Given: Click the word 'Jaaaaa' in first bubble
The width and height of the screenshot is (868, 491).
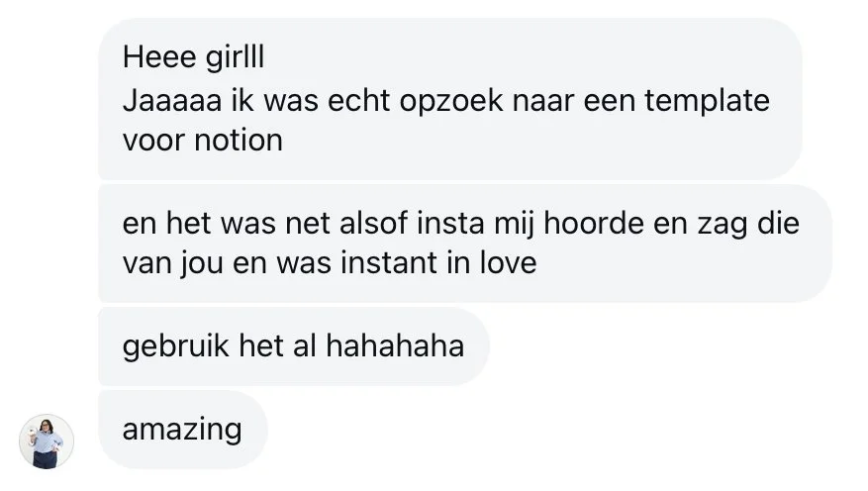Looking at the screenshot, I should [172, 101].
